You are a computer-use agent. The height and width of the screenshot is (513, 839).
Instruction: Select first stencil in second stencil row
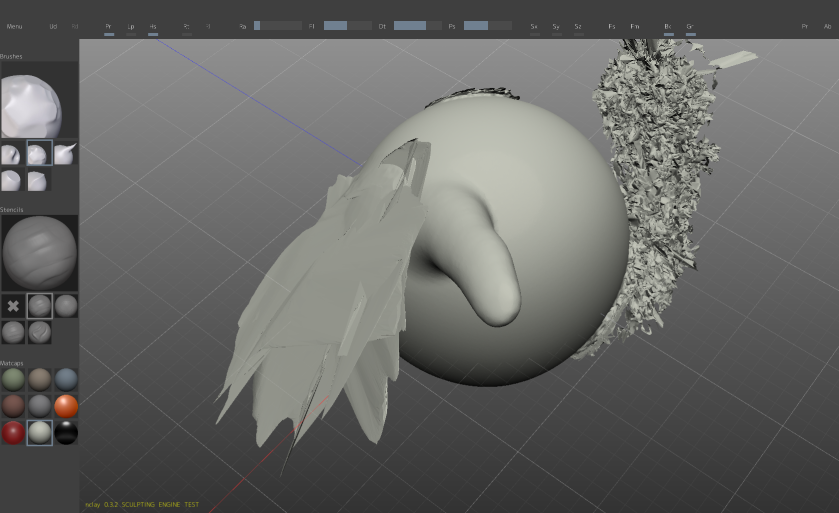[13, 332]
